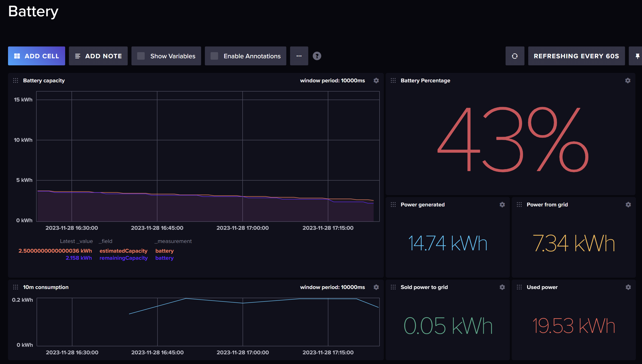Click the Add Note button
Viewport: 642px width, 364px height.
[x=98, y=56]
